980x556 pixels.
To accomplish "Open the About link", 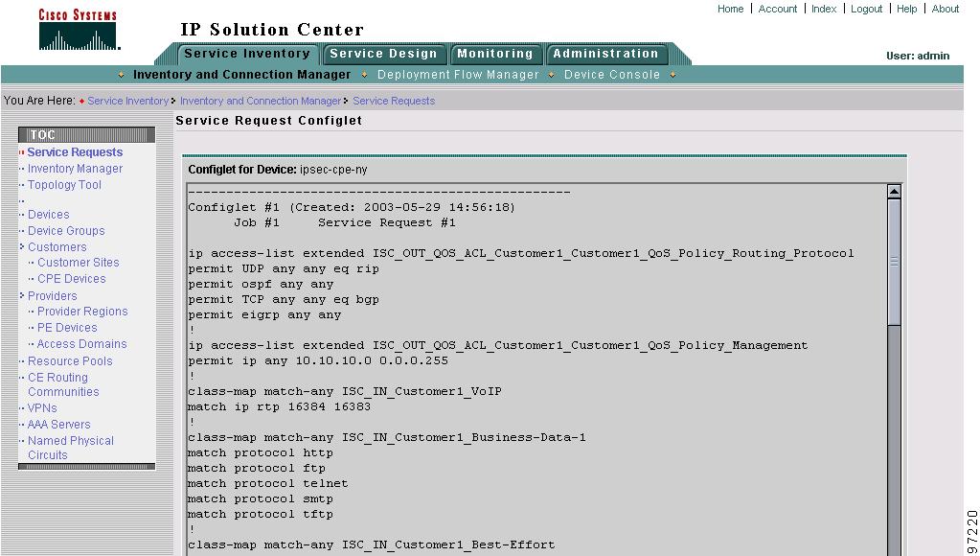I will (945, 9).
